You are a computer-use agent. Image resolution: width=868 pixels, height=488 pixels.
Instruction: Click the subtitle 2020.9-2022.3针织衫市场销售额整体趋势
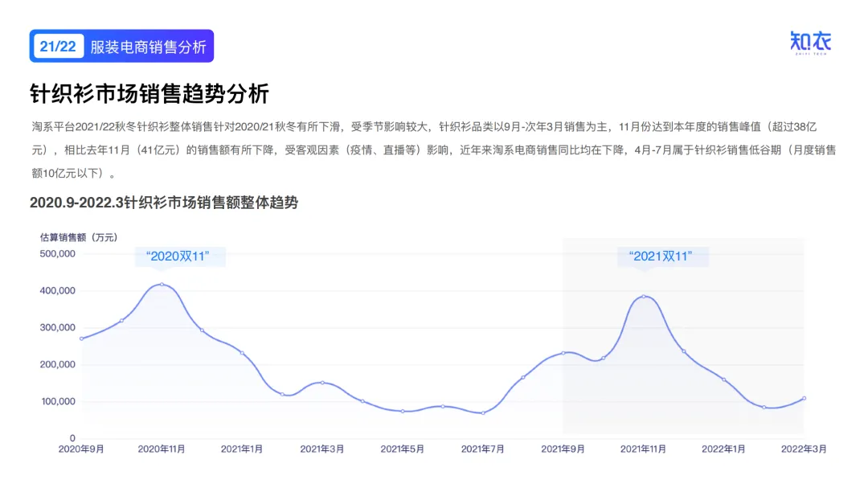tap(164, 203)
